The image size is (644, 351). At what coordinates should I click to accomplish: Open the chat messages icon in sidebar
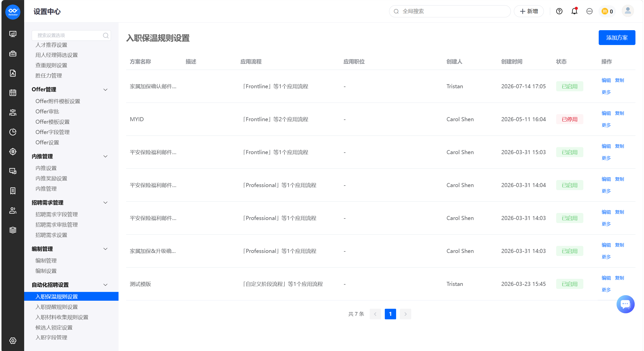click(13, 171)
